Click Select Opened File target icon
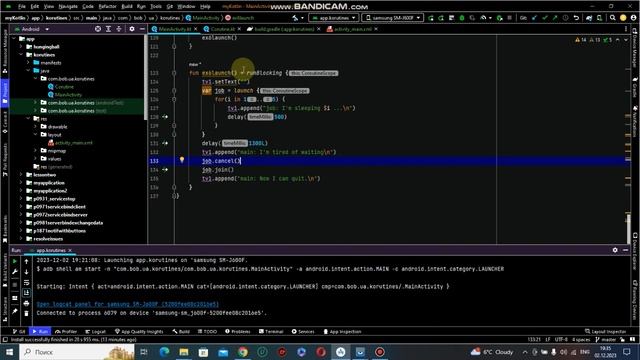 (98, 29)
